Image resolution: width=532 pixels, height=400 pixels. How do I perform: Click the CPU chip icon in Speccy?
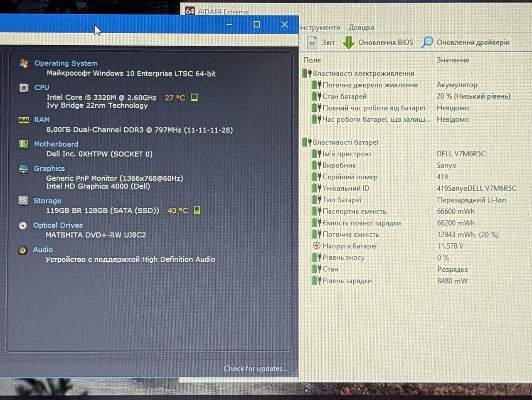pos(24,88)
